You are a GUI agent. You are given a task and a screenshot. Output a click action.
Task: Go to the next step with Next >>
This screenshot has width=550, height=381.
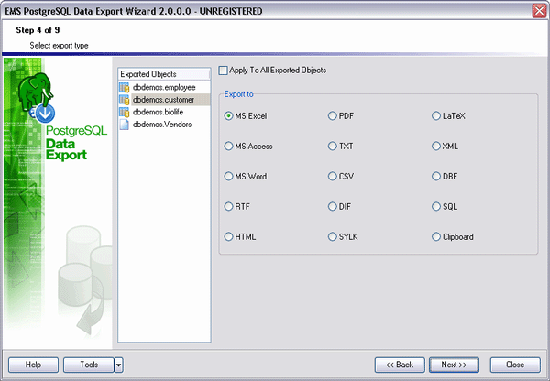454,365
